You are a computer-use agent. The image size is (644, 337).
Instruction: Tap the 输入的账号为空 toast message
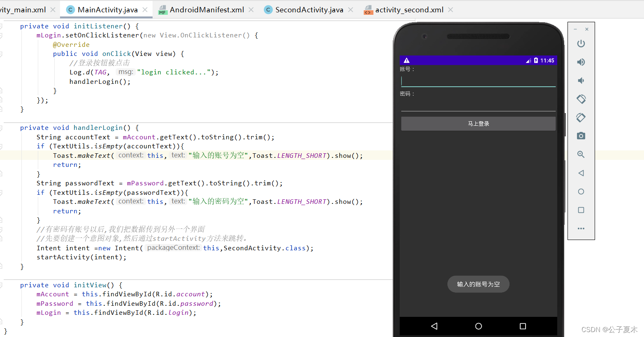coord(478,284)
